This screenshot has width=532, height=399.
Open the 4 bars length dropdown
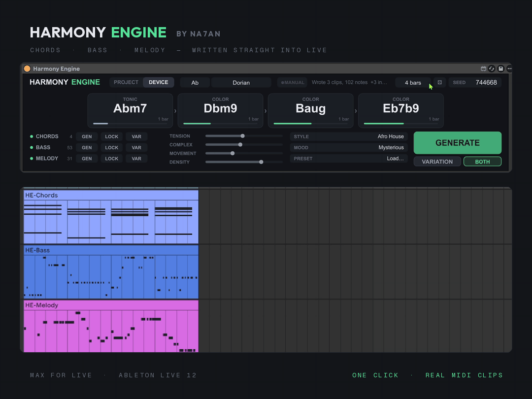[413, 82]
